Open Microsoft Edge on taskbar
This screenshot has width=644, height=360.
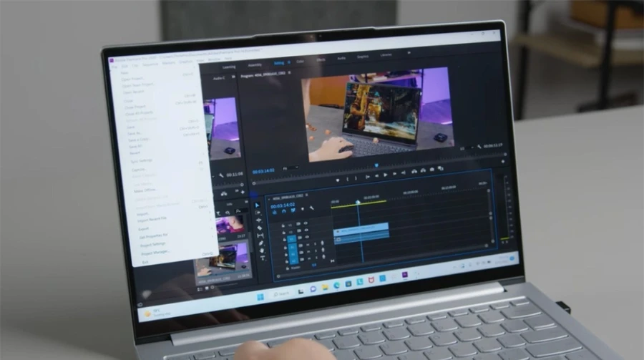click(x=336, y=286)
